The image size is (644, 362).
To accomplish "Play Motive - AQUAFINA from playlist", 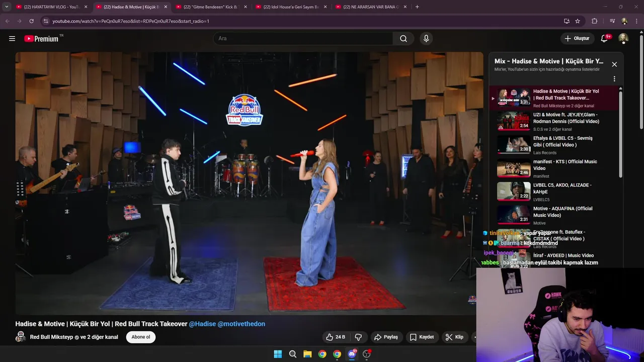I will pyautogui.click(x=553, y=215).
